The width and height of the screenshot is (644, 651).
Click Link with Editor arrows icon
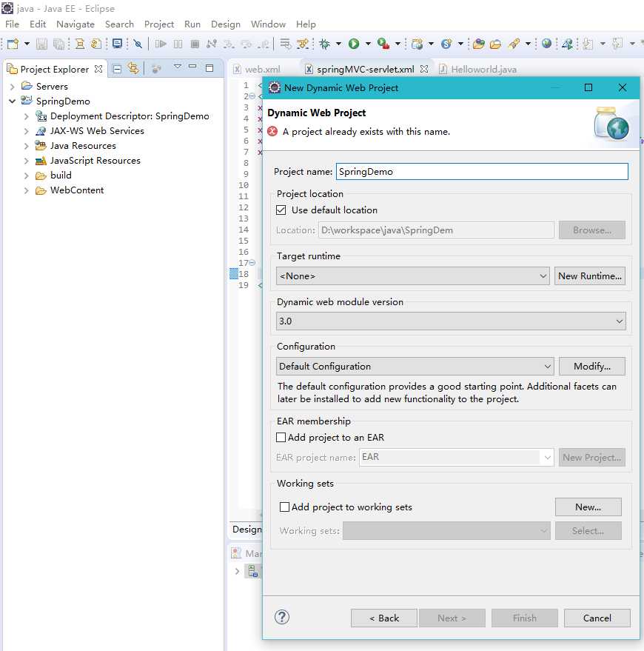(133, 68)
